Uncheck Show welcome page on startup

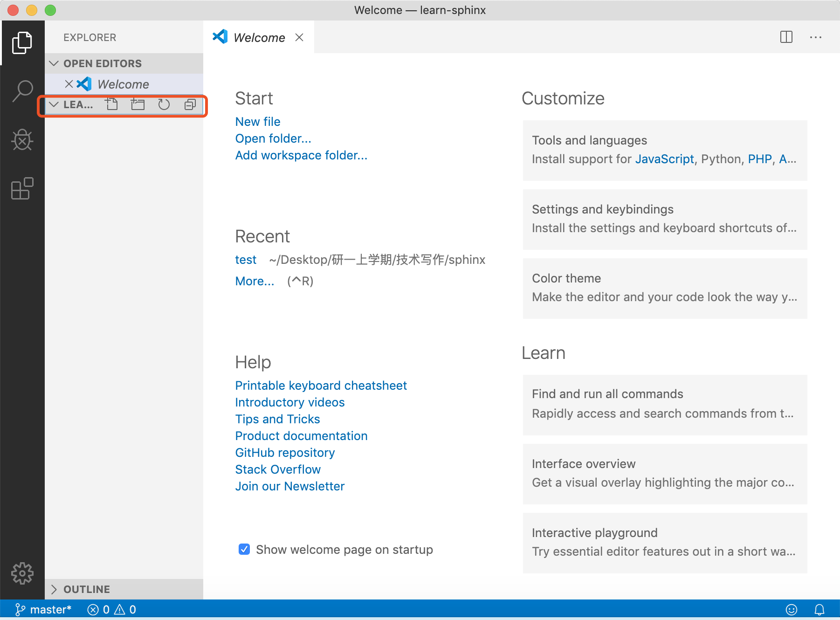(244, 549)
